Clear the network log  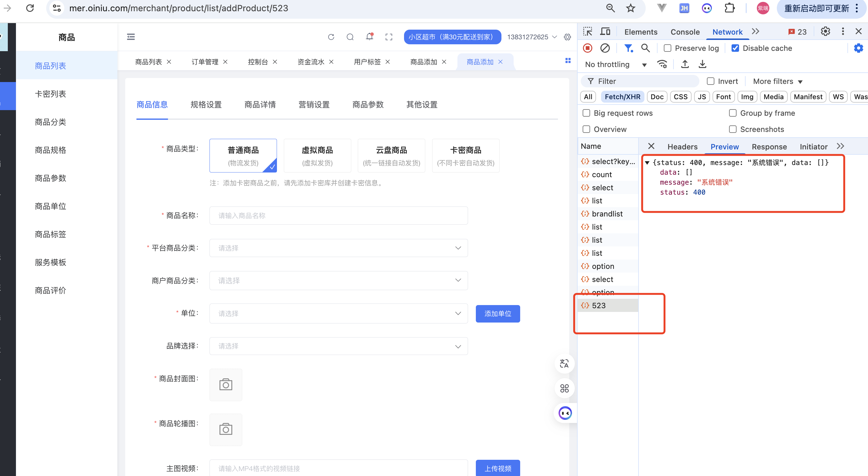pyautogui.click(x=605, y=48)
